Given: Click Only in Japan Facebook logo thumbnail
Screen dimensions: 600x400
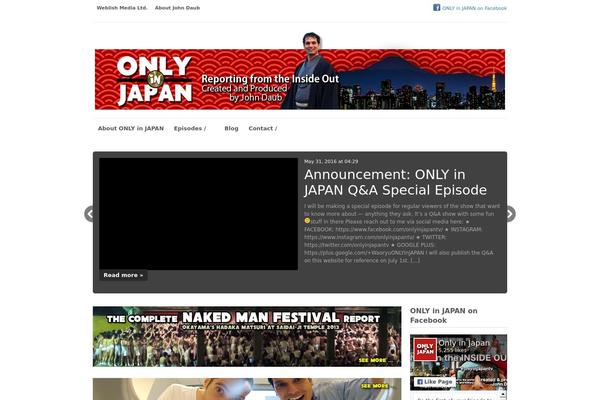Looking at the screenshot, I should pos(425,349).
